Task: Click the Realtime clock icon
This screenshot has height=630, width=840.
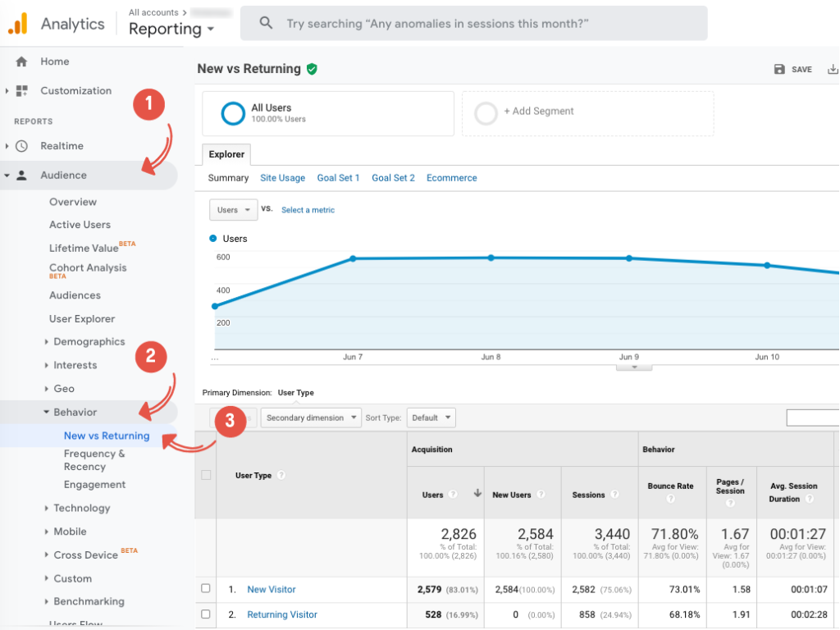Action: click(21, 146)
